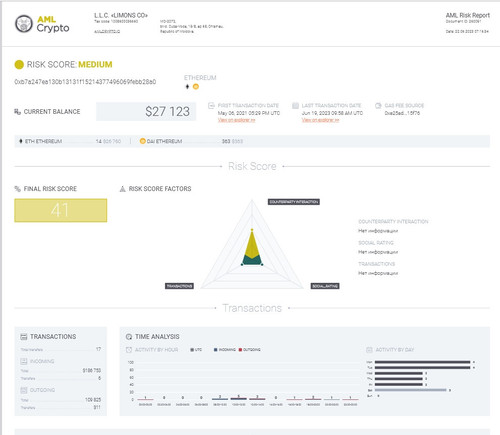
Task: Open View on explorer link under first transaction
Action: 237,120
